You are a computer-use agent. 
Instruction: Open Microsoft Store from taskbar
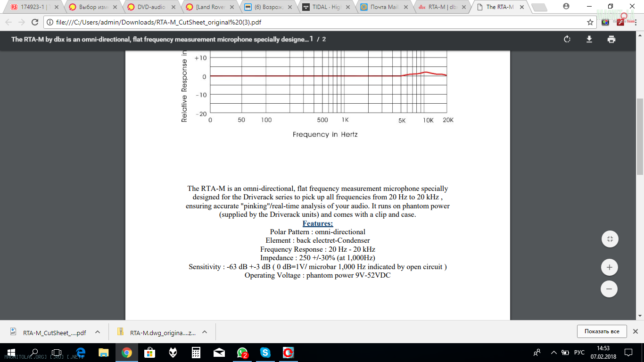(x=149, y=353)
